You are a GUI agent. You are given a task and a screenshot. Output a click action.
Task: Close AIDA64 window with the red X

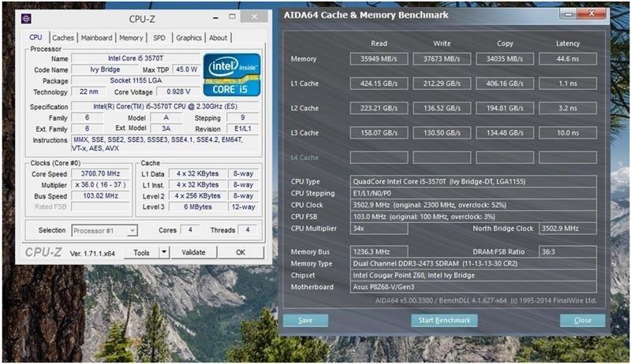click(591, 13)
